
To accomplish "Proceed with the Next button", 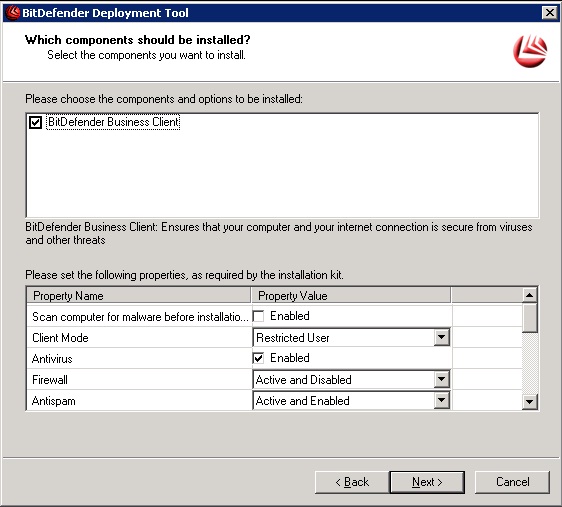I will [x=427, y=482].
